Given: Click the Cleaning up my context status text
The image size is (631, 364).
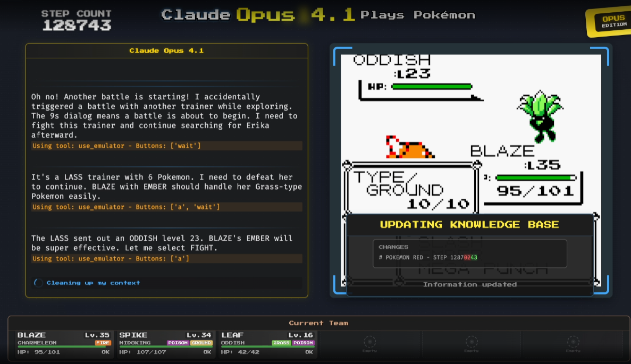Looking at the screenshot, I should 94,283.
